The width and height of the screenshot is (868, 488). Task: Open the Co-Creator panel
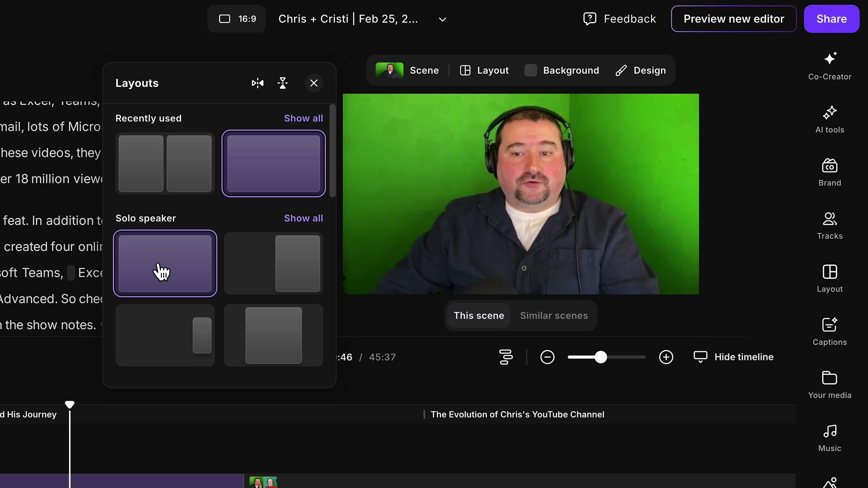[829, 66]
